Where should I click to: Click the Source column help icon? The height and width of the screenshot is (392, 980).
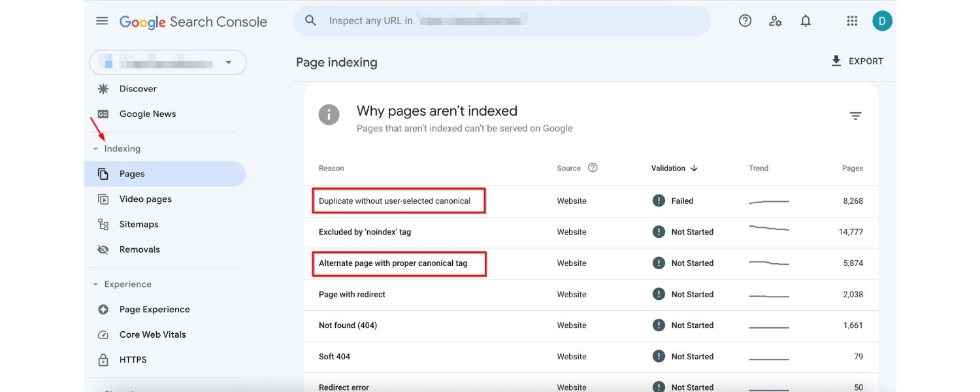[593, 167]
